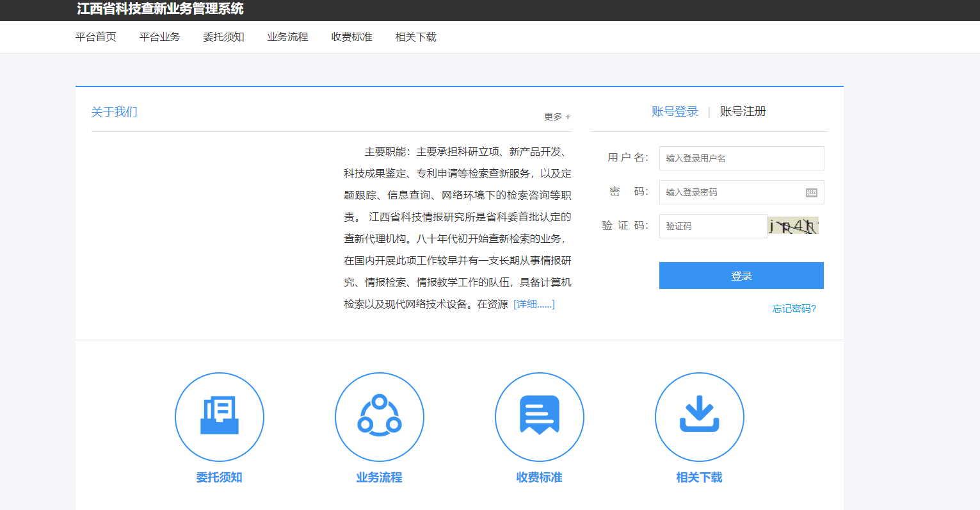The image size is (980, 510).
Task: Switch to the 账号登录 tab
Action: point(675,111)
